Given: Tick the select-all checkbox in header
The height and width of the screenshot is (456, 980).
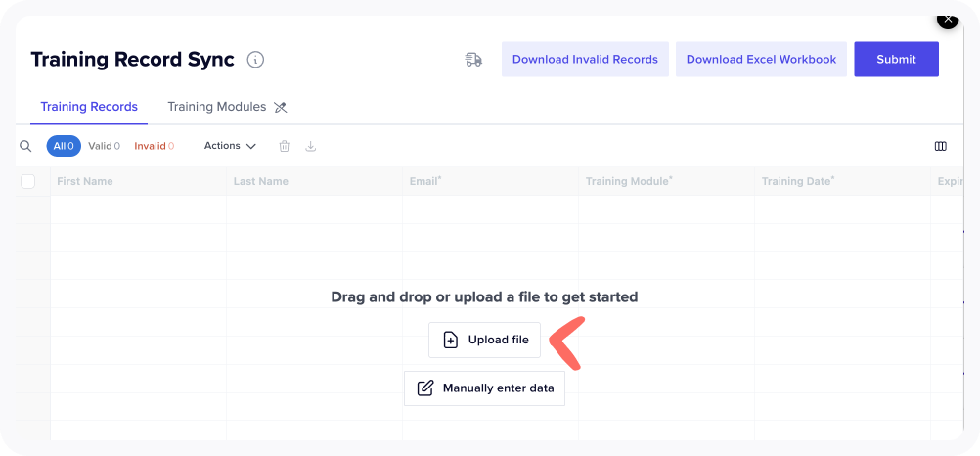Looking at the screenshot, I should [x=28, y=181].
